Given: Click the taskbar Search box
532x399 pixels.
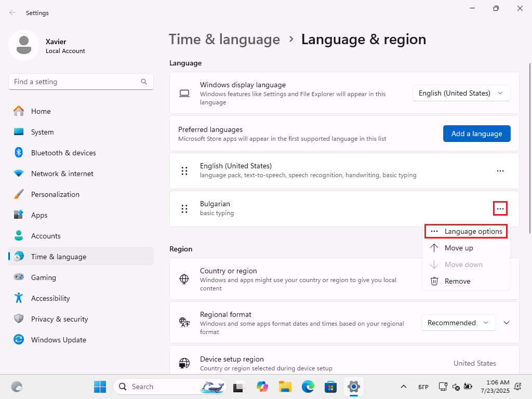Looking at the screenshot, I should [170, 387].
